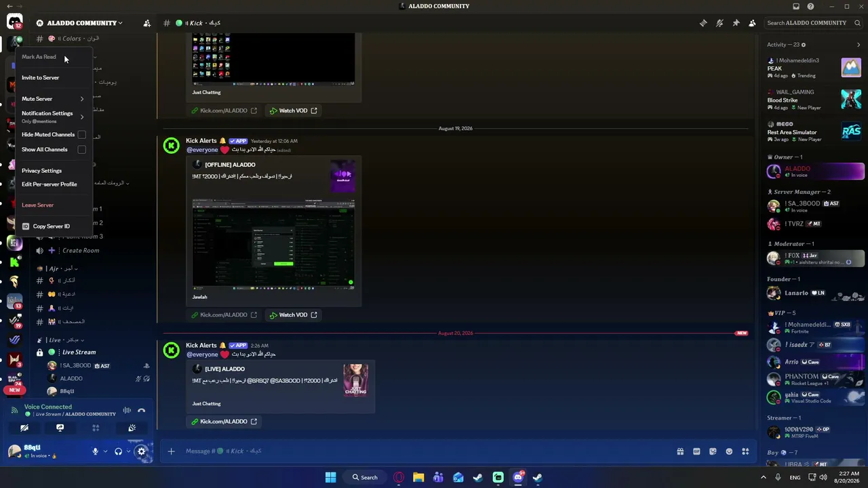Open the Threads panel
The image size is (868, 488).
(x=703, y=23)
